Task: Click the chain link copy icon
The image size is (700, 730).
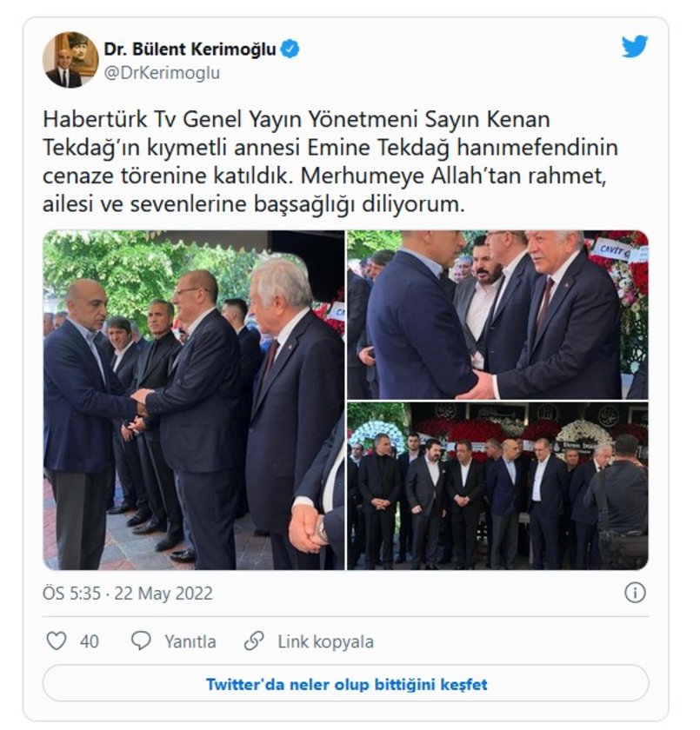Action: [x=254, y=641]
